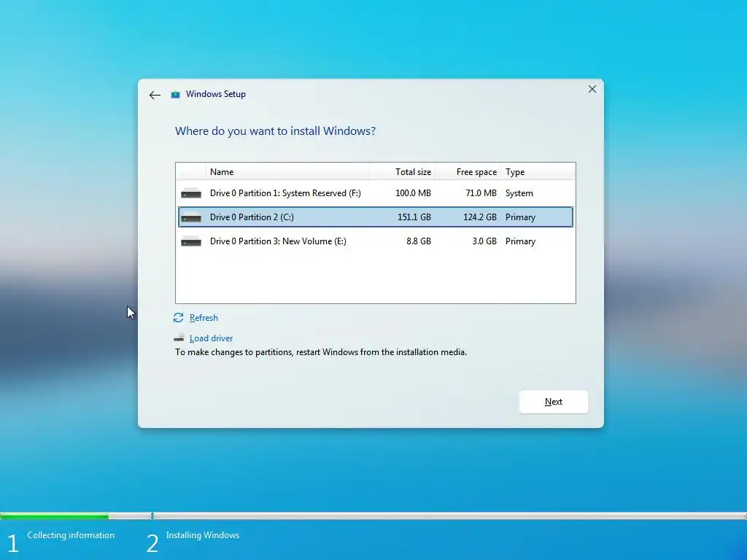Open the Load driver link
Viewport: 747px width, 560px height.
pyautogui.click(x=211, y=338)
